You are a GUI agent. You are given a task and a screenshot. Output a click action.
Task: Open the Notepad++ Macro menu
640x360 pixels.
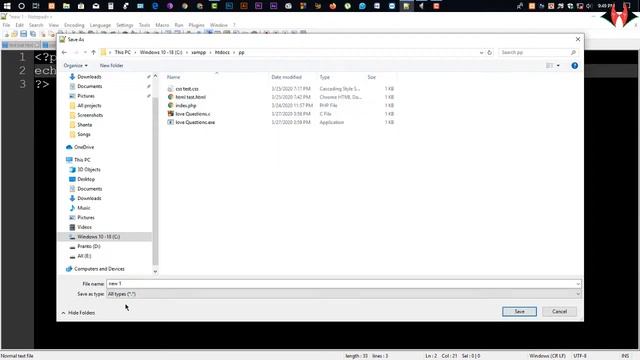(x=162, y=25)
